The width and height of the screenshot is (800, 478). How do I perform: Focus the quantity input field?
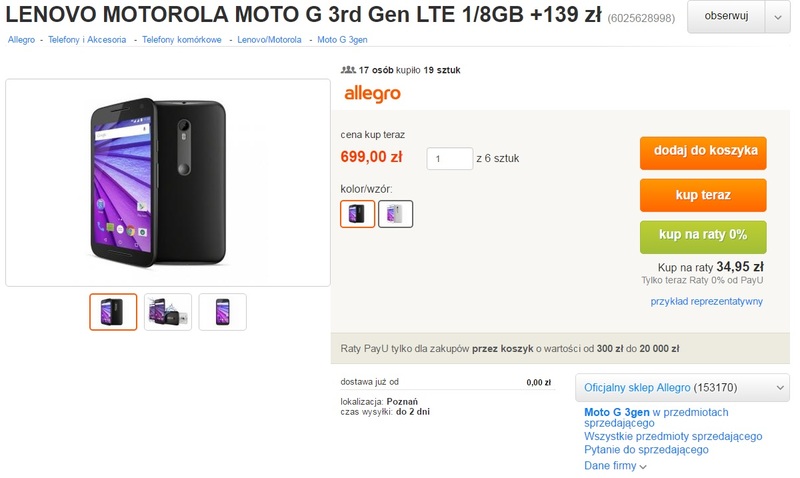[x=449, y=159]
